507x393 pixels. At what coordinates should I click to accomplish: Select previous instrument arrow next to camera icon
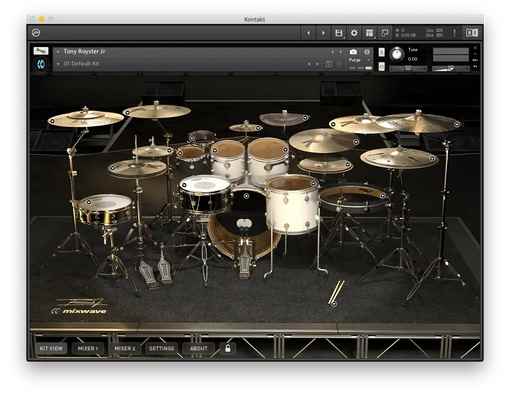tap(332, 52)
